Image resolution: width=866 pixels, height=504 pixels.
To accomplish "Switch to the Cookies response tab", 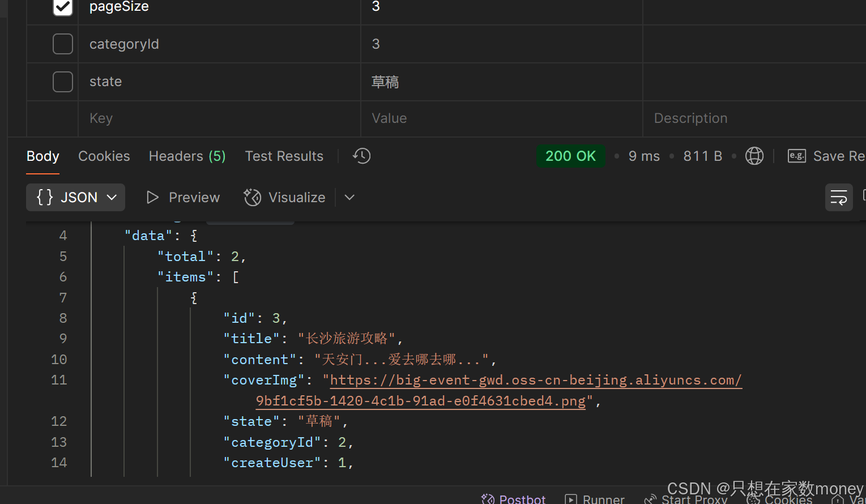I will [x=104, y=156].
